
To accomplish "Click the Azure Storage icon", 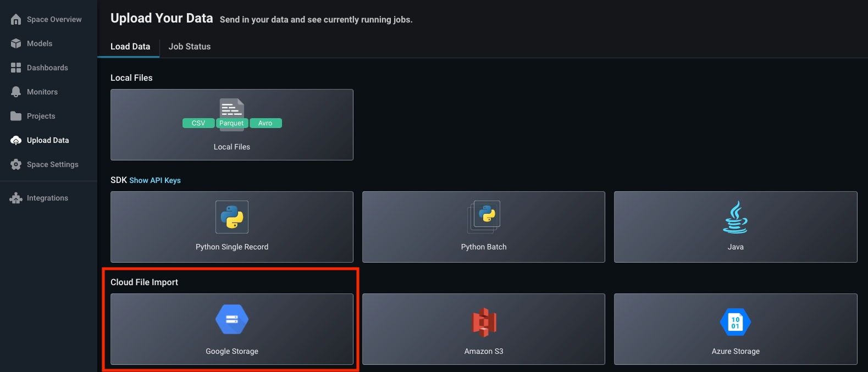I will click(x=736, y=322).
